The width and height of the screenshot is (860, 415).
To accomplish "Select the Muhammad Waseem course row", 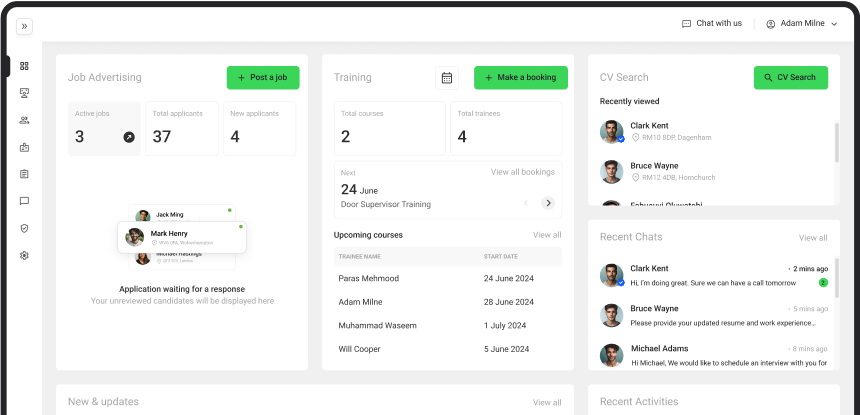I will tap(448, 326).
